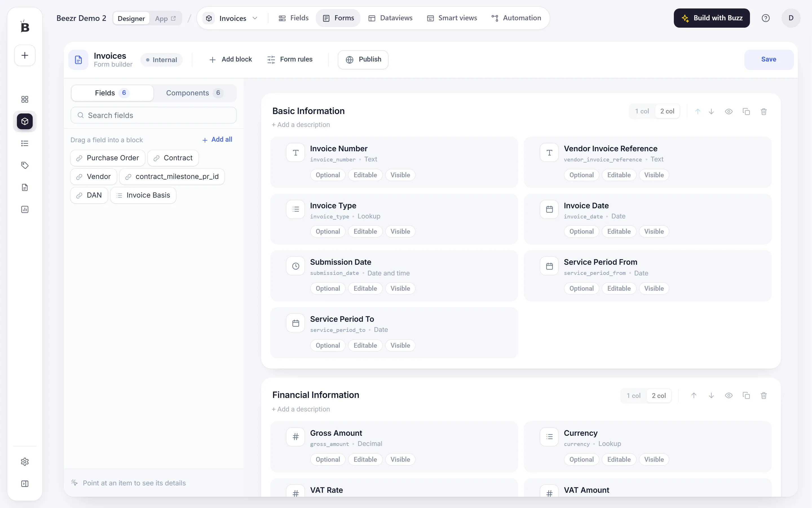Click the Beezr logo icon

[x=25, y=26]
